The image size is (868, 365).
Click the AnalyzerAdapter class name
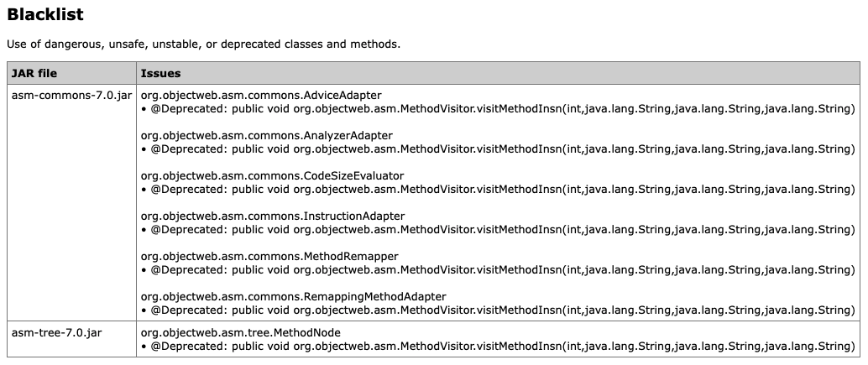tap(266, 135)
